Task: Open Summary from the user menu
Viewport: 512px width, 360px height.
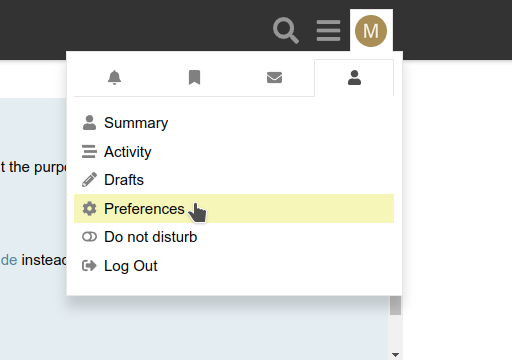Action: (x=234, y=123)
